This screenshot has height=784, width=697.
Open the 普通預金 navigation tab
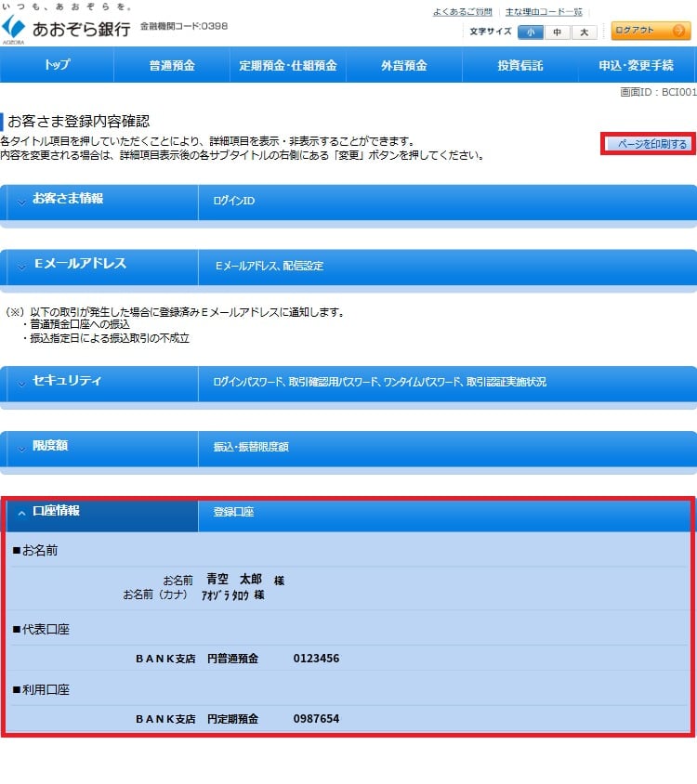pyautogui.click(x=172, y=65)
